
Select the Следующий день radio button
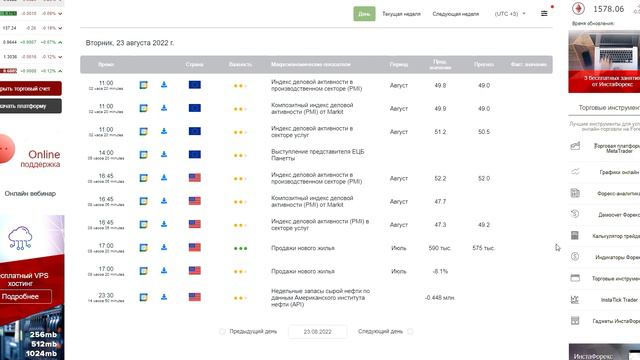pos(410,331)
